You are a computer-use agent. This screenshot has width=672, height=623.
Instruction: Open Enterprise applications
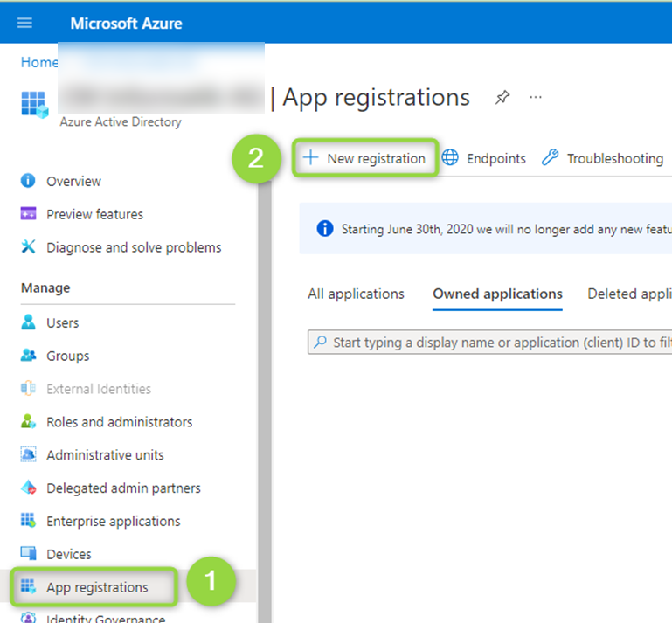point(113,522)
